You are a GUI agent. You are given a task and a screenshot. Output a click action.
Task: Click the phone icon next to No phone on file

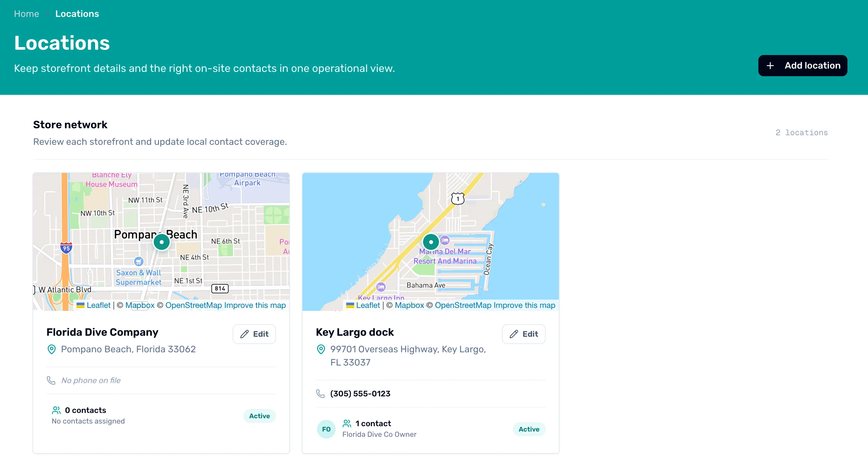click(x=51, y=380)
